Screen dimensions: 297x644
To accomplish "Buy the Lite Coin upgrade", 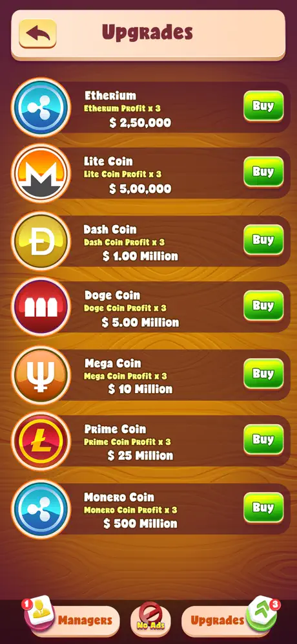I will click(x=263, y=172).
